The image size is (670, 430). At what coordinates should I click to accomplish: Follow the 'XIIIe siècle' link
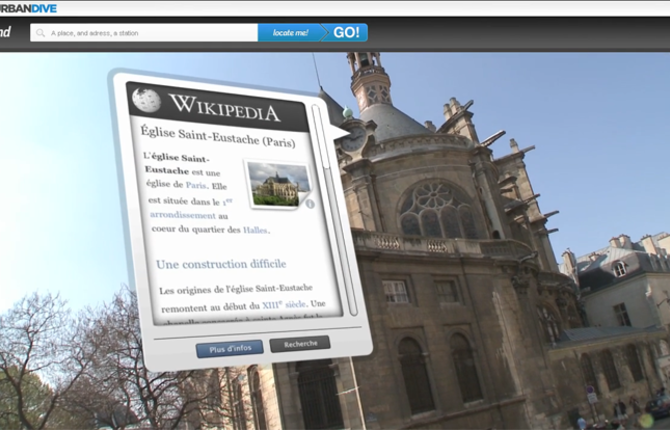284,304
